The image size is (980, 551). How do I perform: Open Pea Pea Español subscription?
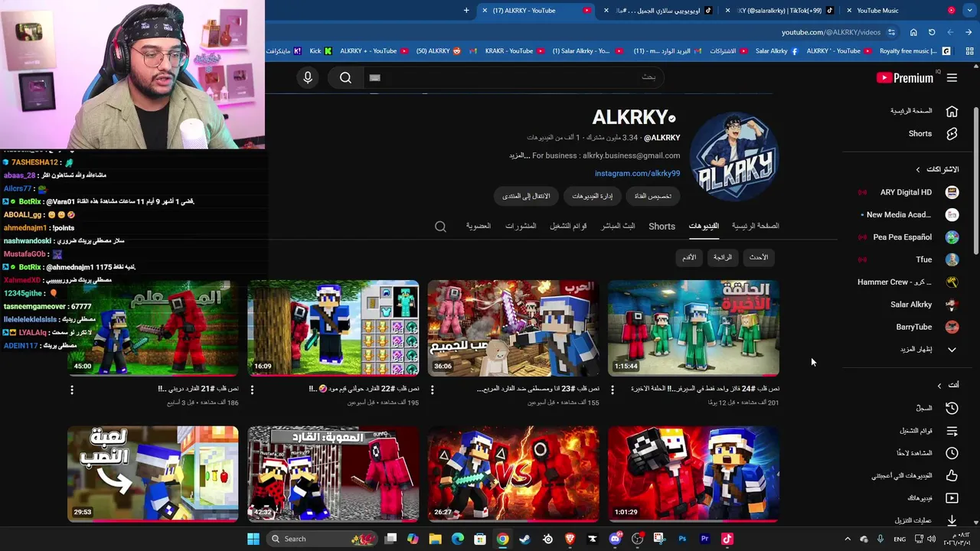908,237
